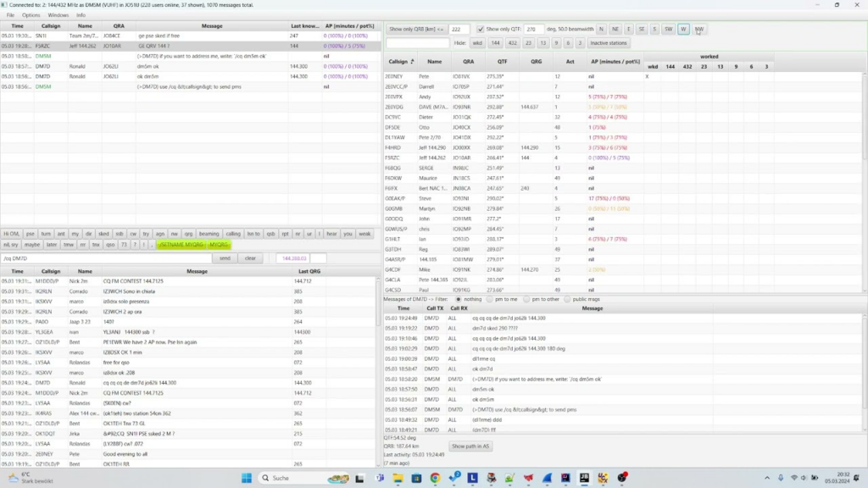Insert the 'calling' text snippet
This screenshot has width=868, height=488.
233,234
